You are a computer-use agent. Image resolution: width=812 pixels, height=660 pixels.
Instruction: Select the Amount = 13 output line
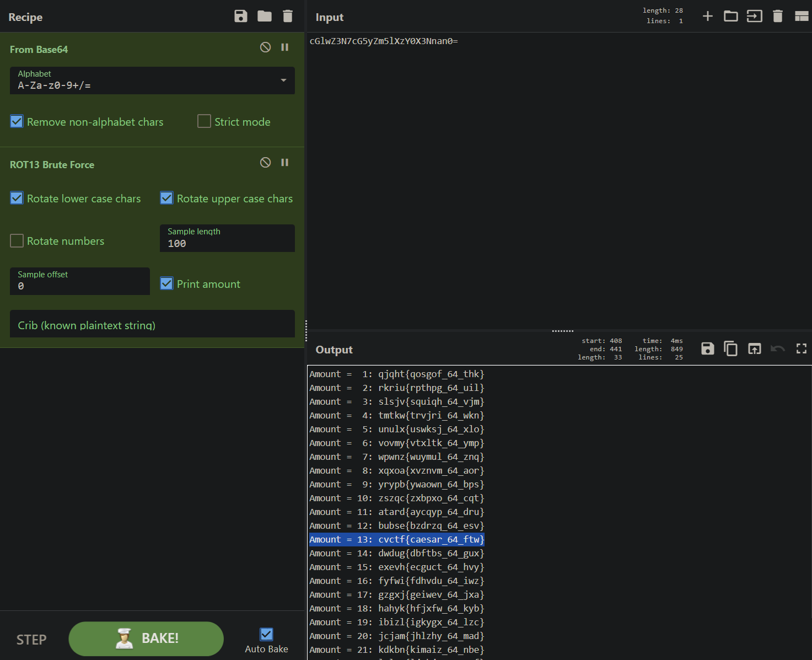396,539
